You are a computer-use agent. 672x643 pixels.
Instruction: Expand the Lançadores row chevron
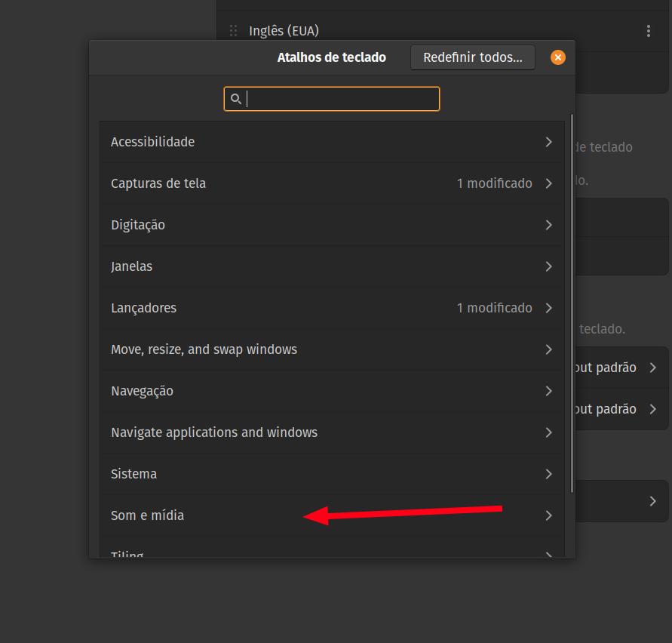point(548,308)
